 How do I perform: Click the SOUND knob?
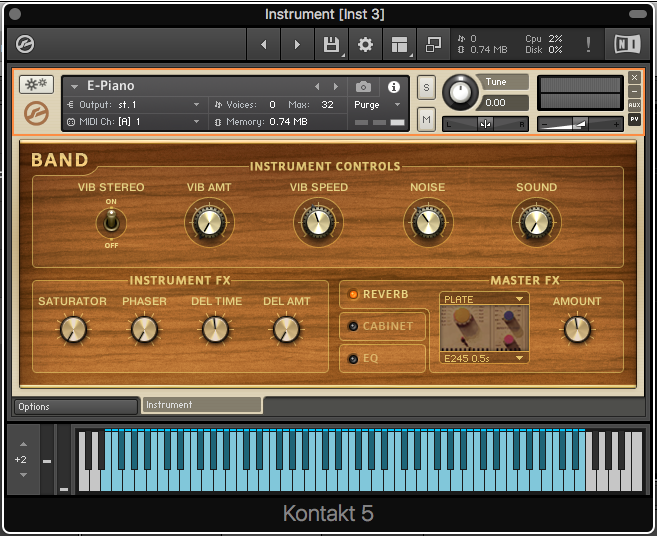(x=536, y=222)
